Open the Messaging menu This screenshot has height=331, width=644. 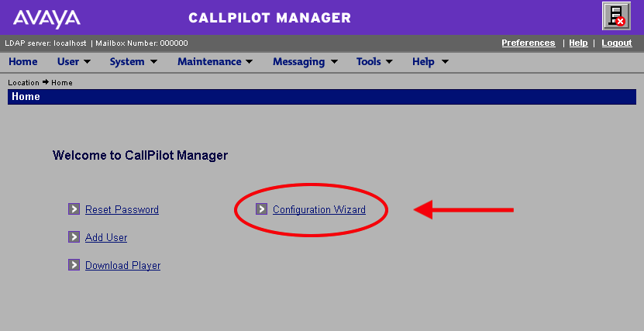click(298, 61)
